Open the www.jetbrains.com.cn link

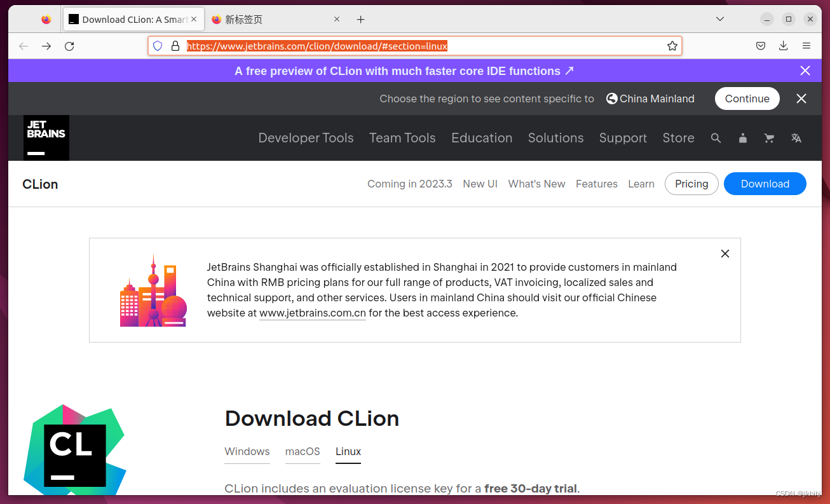pyautogui.click(x=312, y=313)
